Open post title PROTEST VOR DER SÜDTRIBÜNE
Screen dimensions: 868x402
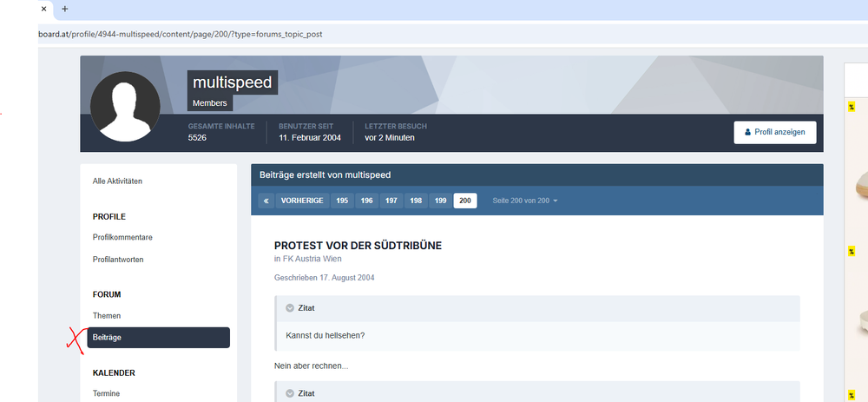pos(358,246)
